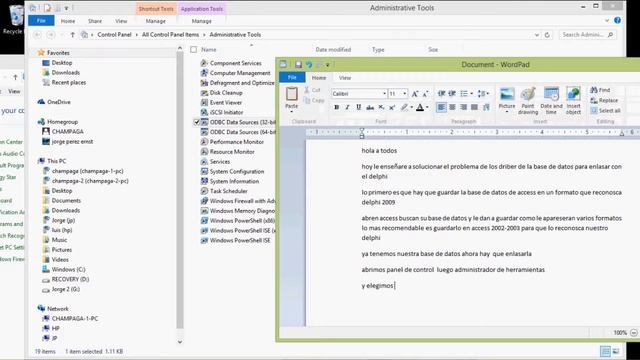
Task: Click navigation pane scrollbar down arrow
Action: point(180,342)
